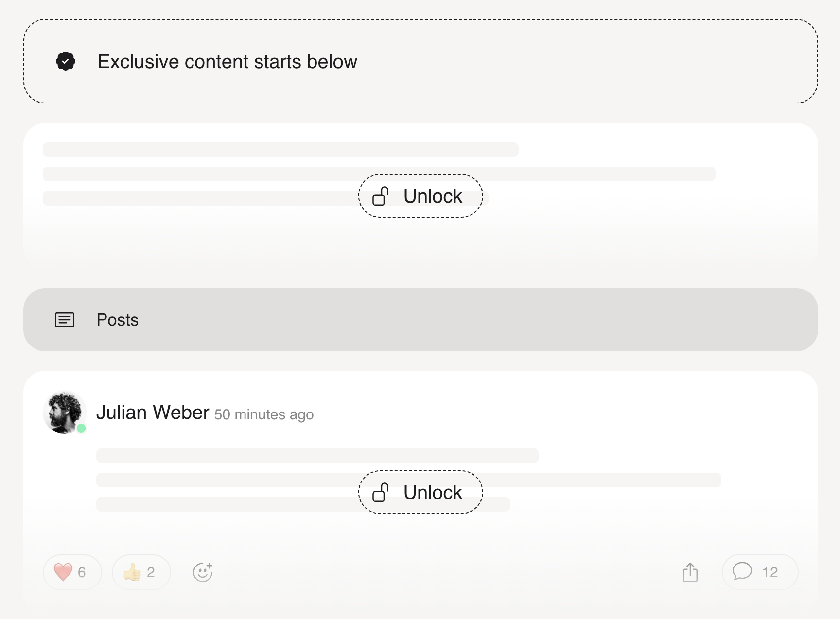Unlock the top exclusive content card

click(x=420, y=196)
